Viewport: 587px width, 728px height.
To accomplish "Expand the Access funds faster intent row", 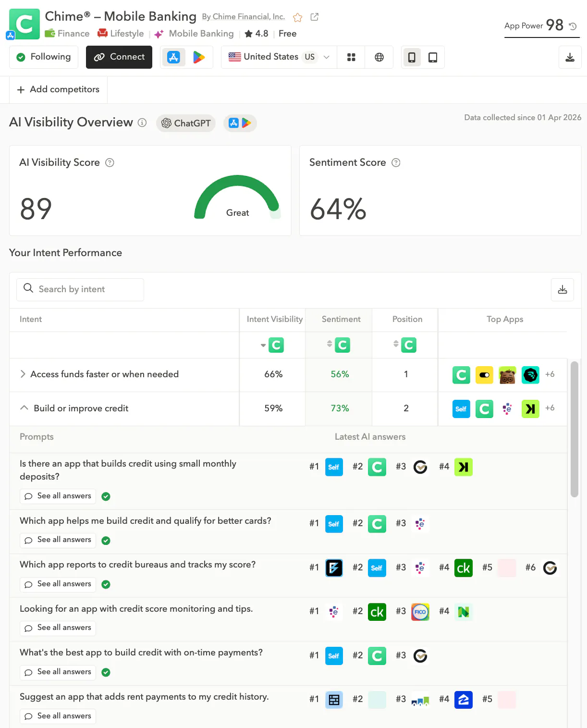I will pyautogui.click(x=23, y=374).
